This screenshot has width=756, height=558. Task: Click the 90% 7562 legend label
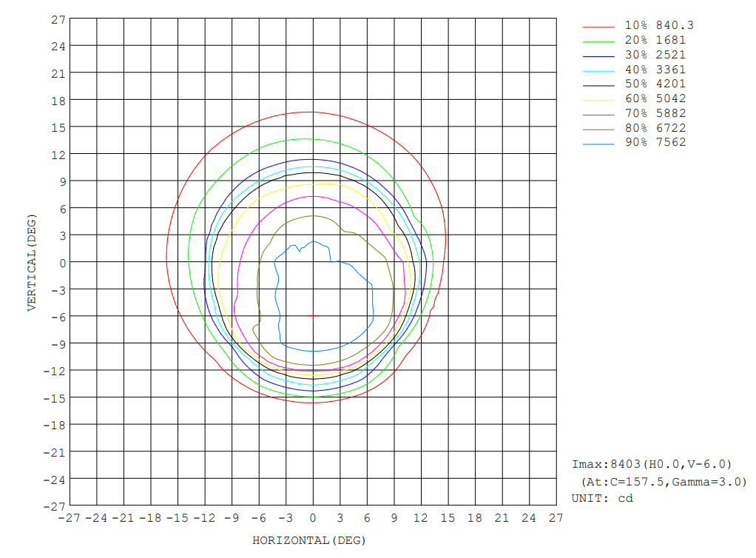(x=655, y=142)
